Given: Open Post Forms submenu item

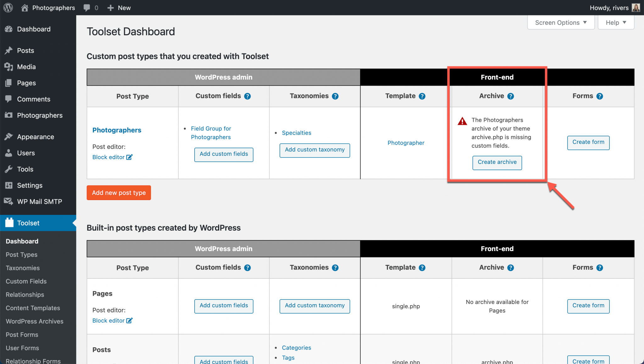Looking at the screenshot, I should (x=22, y=335).
